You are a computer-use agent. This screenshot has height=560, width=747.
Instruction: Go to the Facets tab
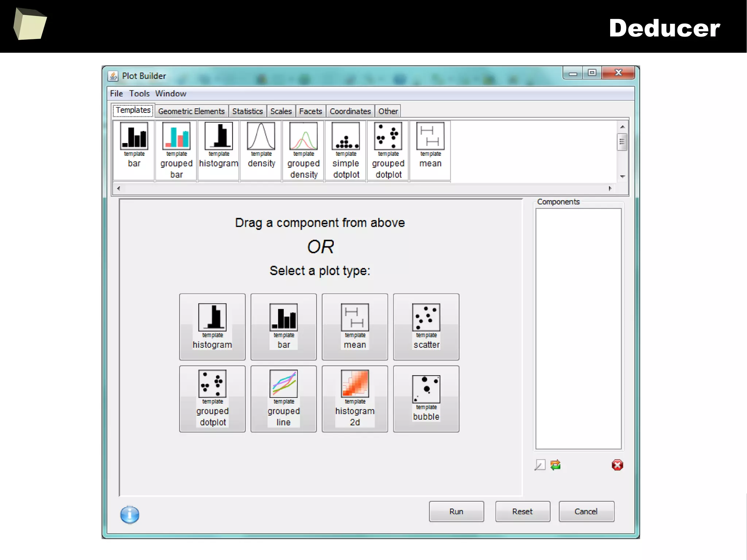tap(310, 111)
